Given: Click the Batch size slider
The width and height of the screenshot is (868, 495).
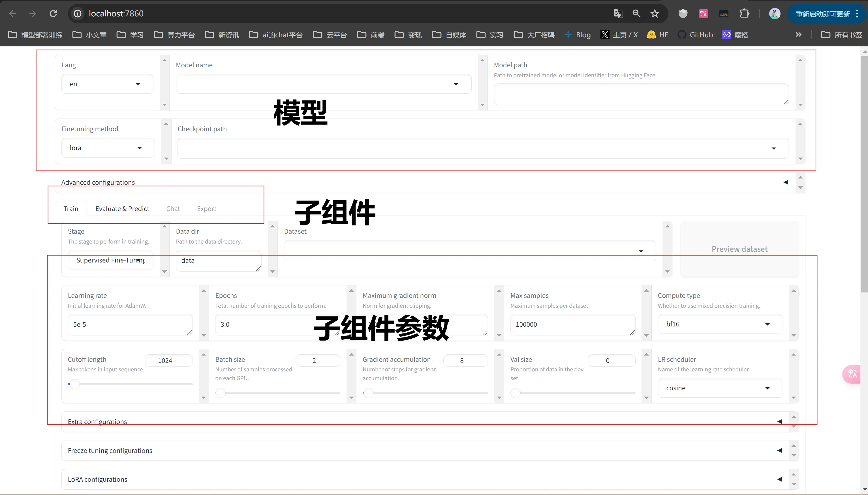Looking at the screenshot, I should pos(278,393).
